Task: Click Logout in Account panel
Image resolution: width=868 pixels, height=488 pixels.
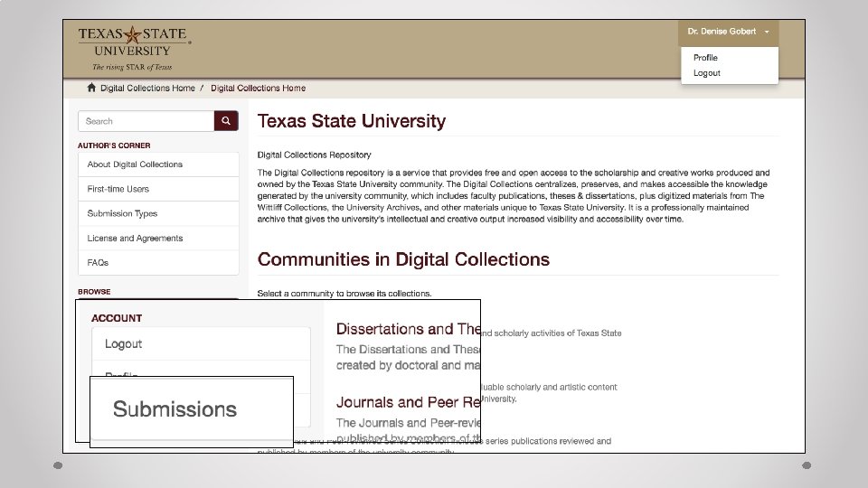Action: (201, 343)
